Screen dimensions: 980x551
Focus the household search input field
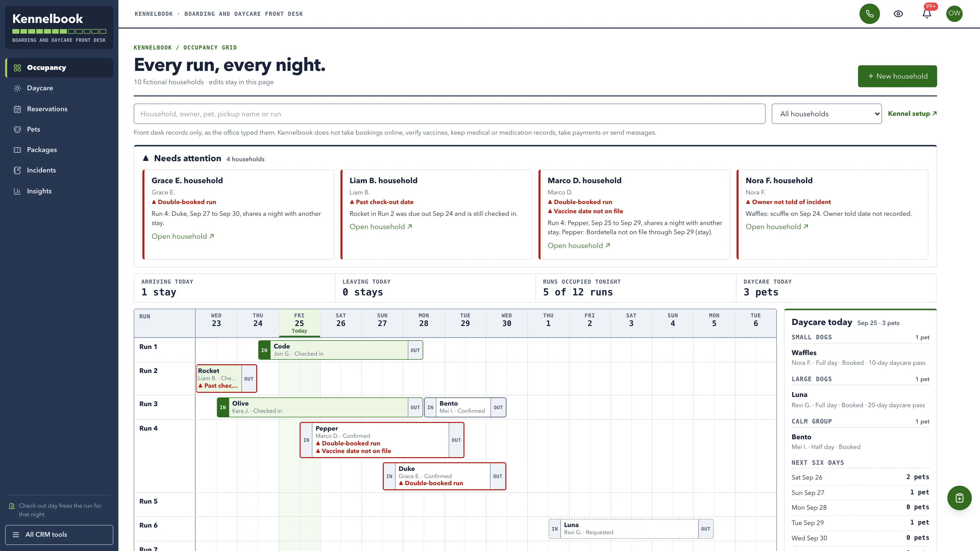pyautogui.click(x=449, y=114)
